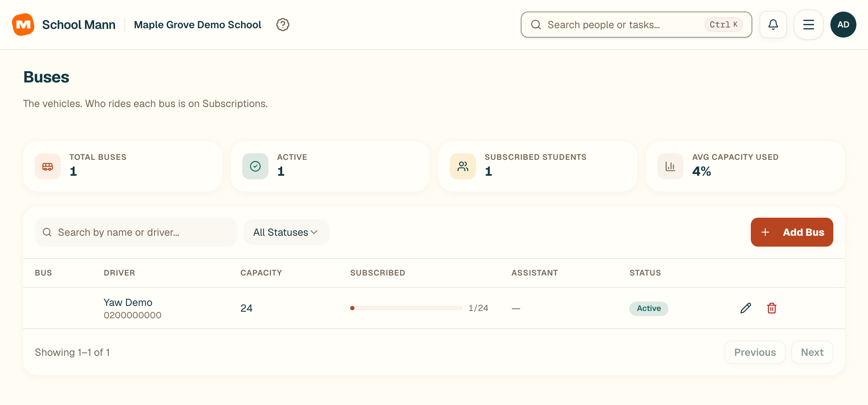Click the 1/24 subscribed progress bar

tap(407, 308)
